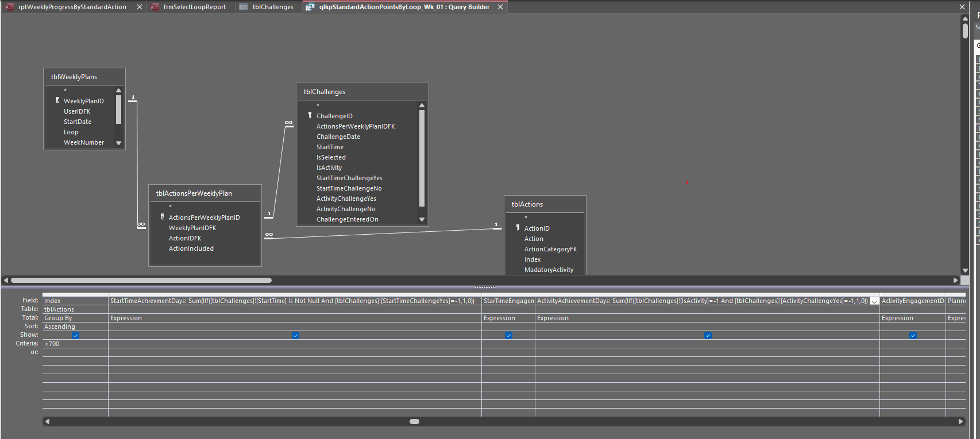Switch to the frmSelectLoopReport tab
The height and width of the screenshot is (439, 980).
[x=194, y=7]
